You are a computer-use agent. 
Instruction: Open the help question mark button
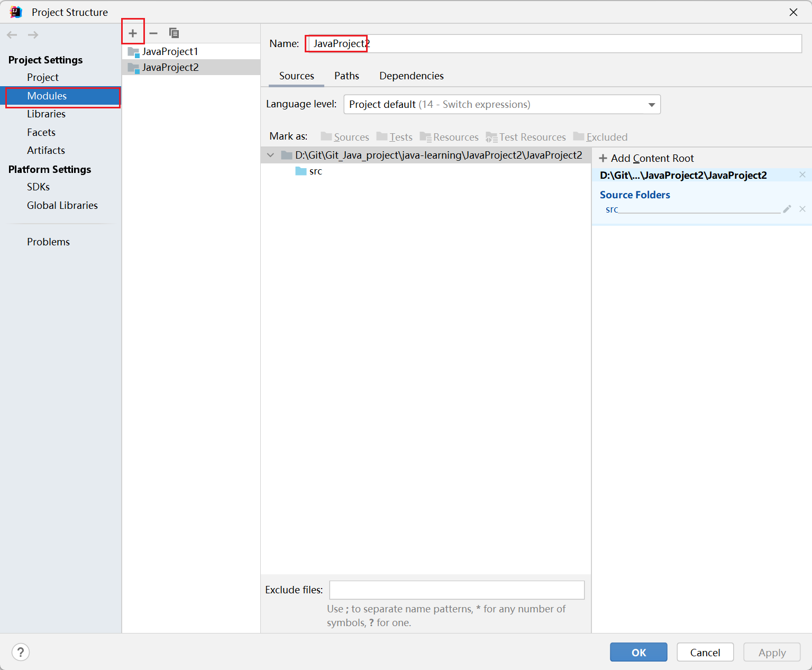[21, 652]
